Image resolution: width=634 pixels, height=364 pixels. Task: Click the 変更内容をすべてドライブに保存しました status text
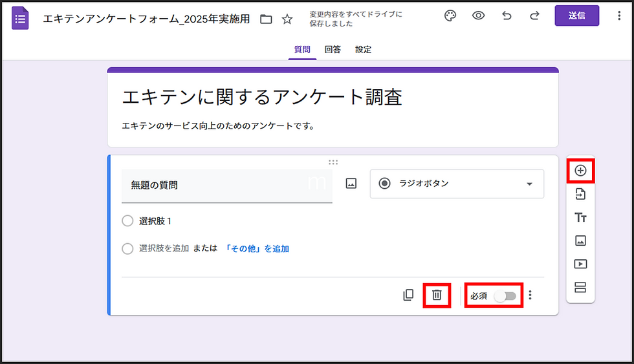point(356,19)
